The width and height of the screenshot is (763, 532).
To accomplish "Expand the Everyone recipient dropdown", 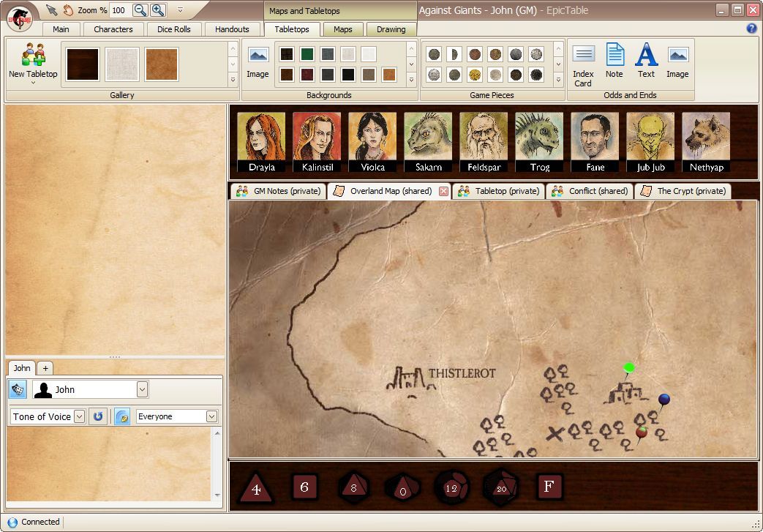I will tap(211, 416).
